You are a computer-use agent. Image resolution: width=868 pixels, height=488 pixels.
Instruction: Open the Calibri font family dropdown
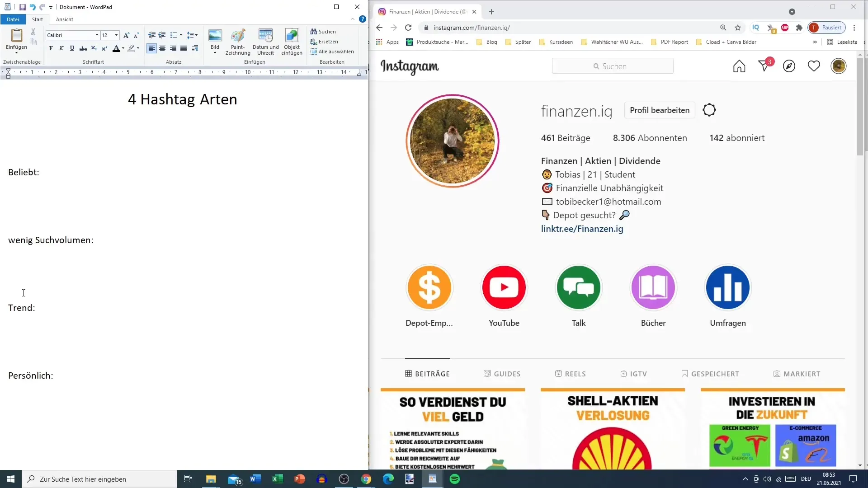pyautogui.click(x=97, y=35)
